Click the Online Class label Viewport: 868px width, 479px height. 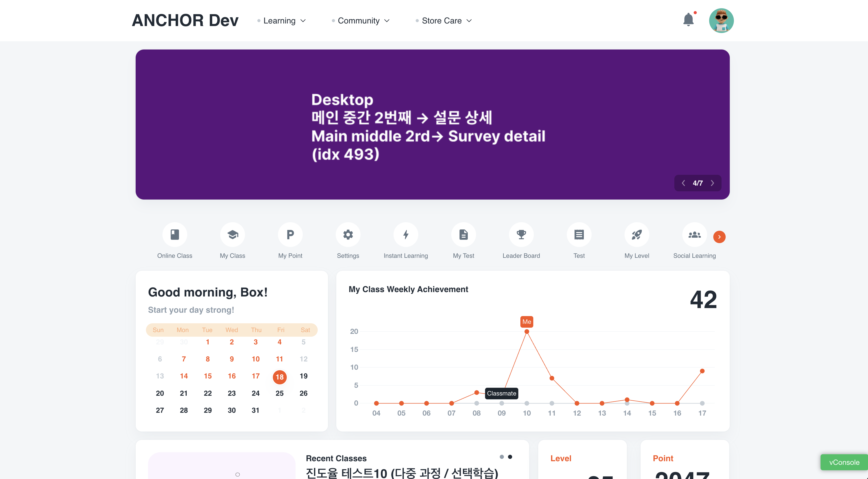pyautogui.click(x=175, y=256)
